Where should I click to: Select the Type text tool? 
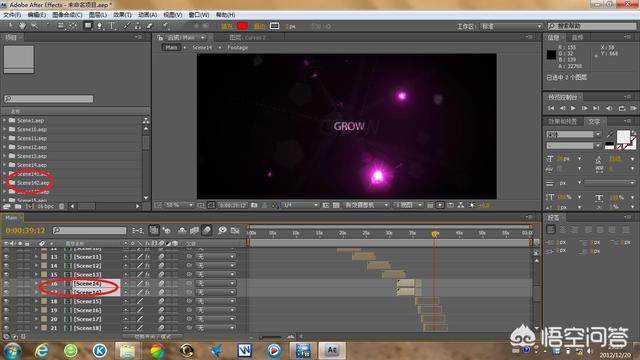[112, 26]
